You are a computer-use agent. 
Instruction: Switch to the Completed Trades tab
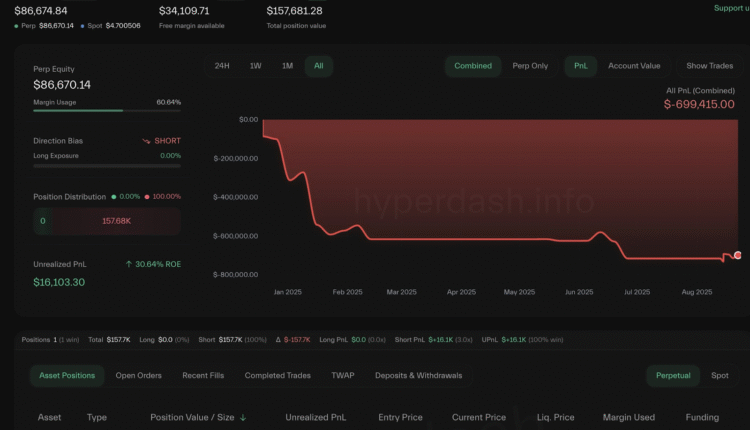(278, 376)
